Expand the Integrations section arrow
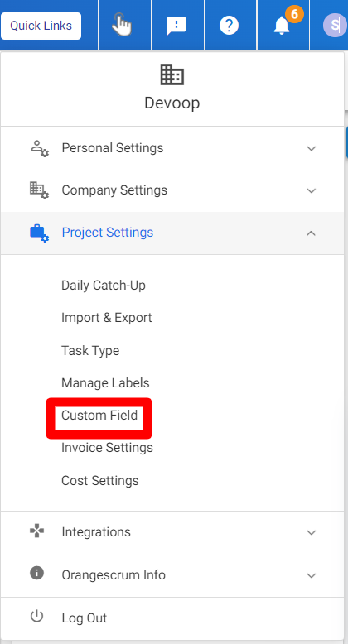The height and width of the screenshot is (644, 348). click(312, 533)
